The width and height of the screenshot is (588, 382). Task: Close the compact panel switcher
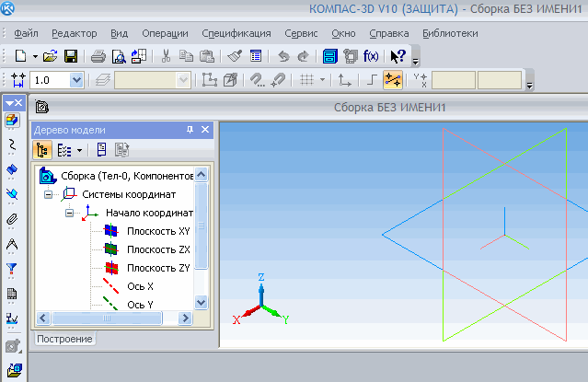(x=18, y=103)
